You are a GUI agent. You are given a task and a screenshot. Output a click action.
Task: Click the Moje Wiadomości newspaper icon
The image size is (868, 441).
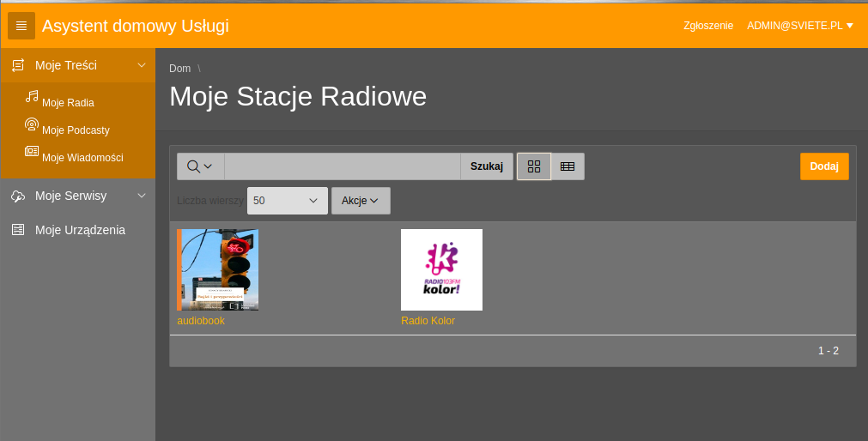(x=32, y=151)
